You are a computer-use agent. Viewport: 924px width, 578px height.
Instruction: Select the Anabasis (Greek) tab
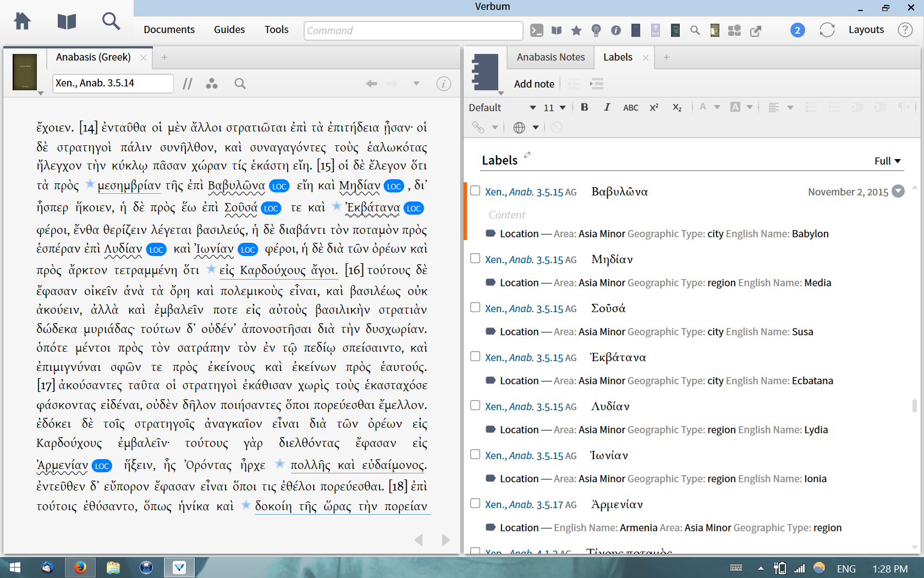click(94, 57)
